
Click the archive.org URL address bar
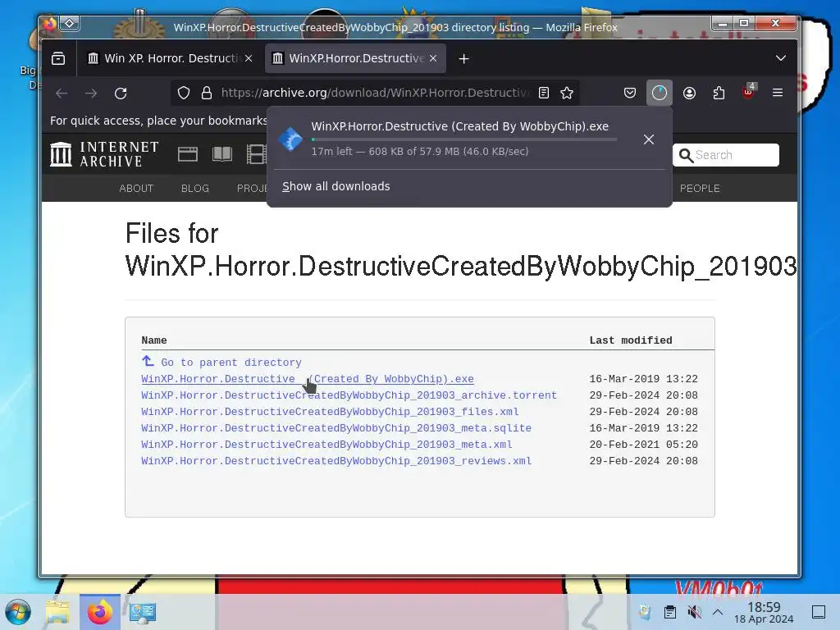[375, 94]
